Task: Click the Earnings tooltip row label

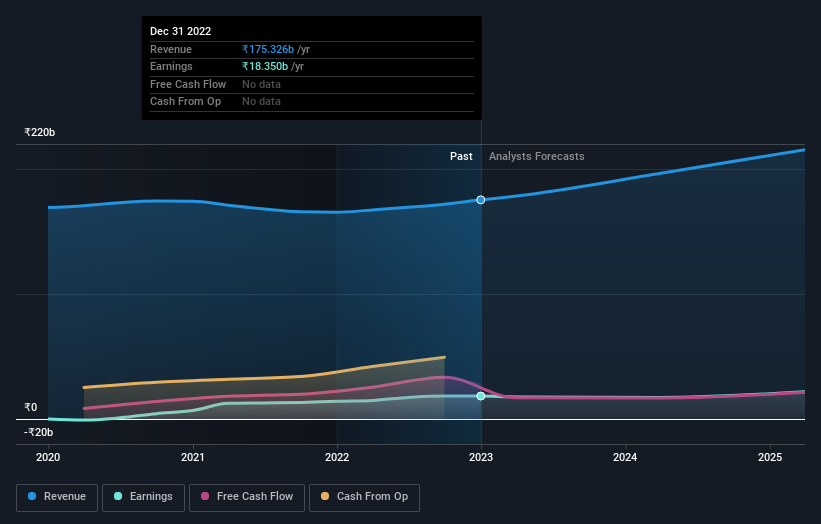Action: 171,66
